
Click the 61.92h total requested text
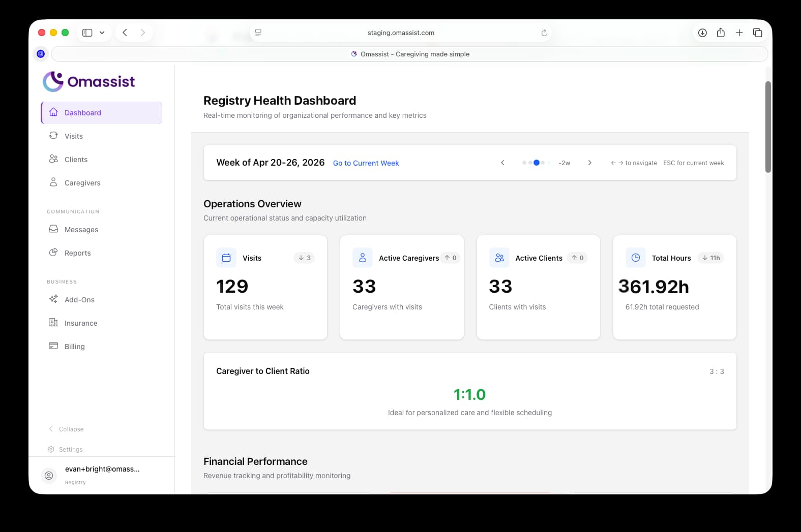pos(662,307)
